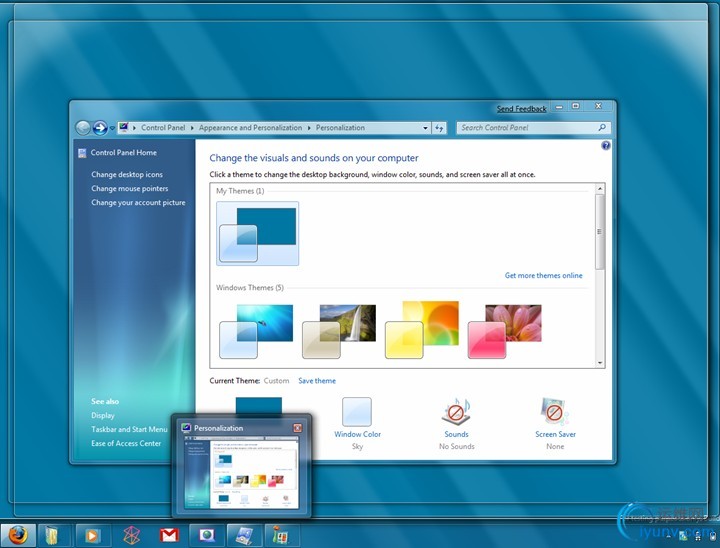Viewport: 720px width, 548px height.
Task: Click the Back navigation button
Action: point(83,128)
